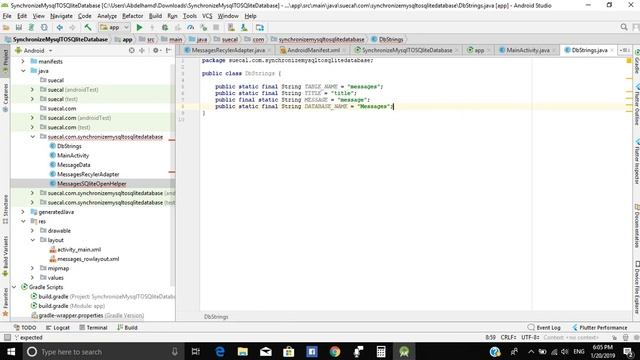
Task: Open the Refactor menu
Action: (x=133, y=16)
